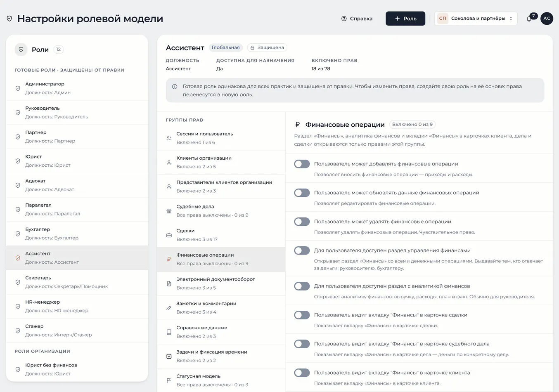Click the pencil icon for Заметки и комментарии

169,308
